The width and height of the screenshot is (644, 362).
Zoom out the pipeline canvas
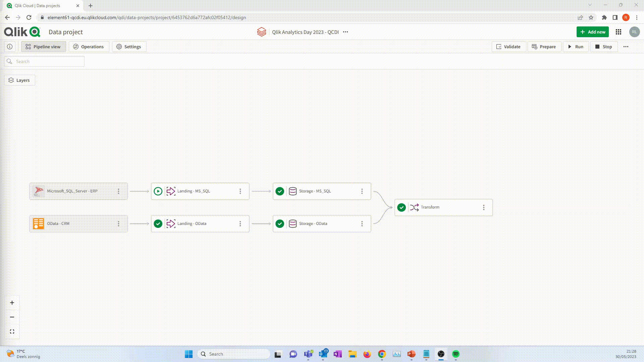pos(12,317)
